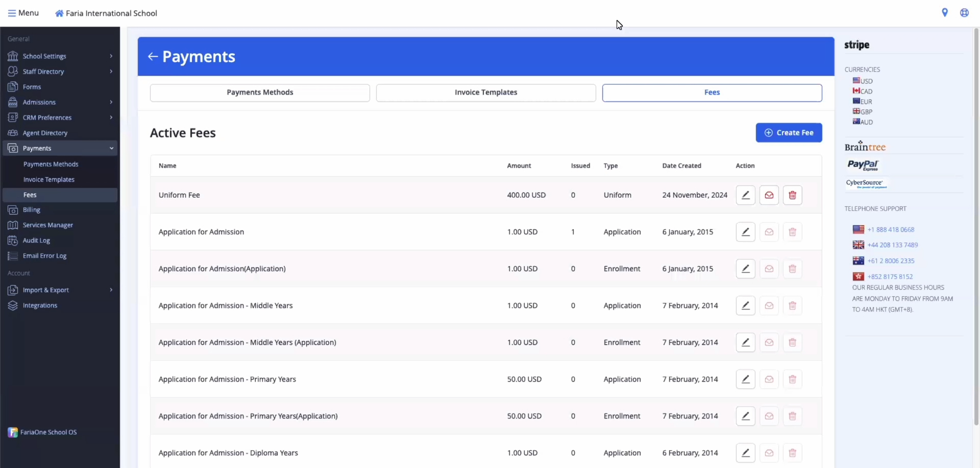Screen dimensions: 980x468
Task: Call Australia number +61 2 8006 2335
Action: [891, 261]
